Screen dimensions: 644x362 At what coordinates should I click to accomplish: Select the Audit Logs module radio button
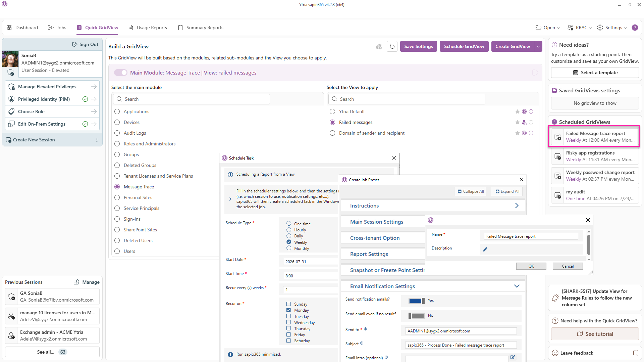pyautogui.click(x=117, y=133)
